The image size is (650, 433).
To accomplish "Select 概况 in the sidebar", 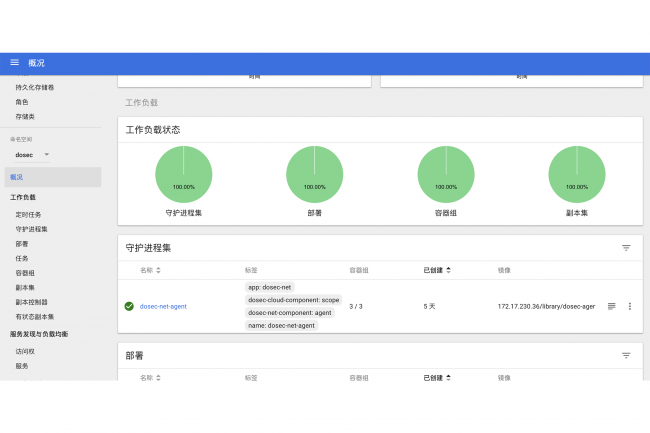I will click(16, 177).
